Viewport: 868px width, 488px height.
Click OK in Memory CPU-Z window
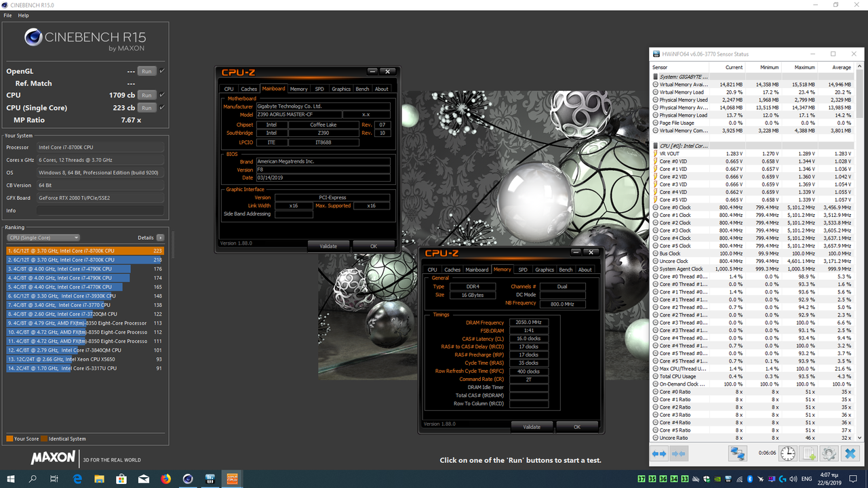coord(577,427)
